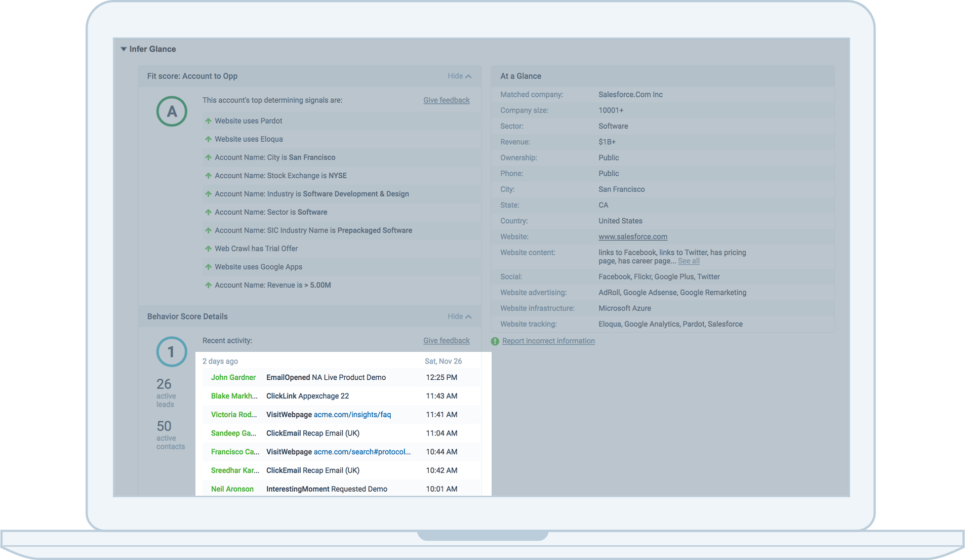Click the At a Glance panel header
This screenshot has height=560, width=965.
(x=662, y=76)
